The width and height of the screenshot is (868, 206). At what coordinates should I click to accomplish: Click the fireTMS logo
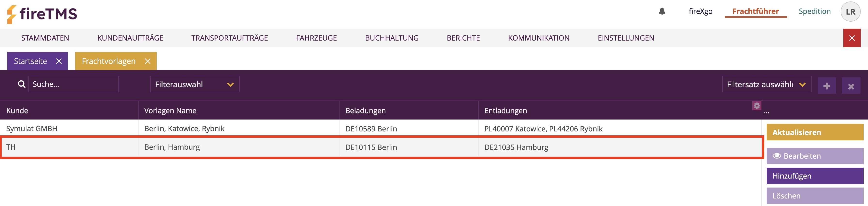(42, 14)
